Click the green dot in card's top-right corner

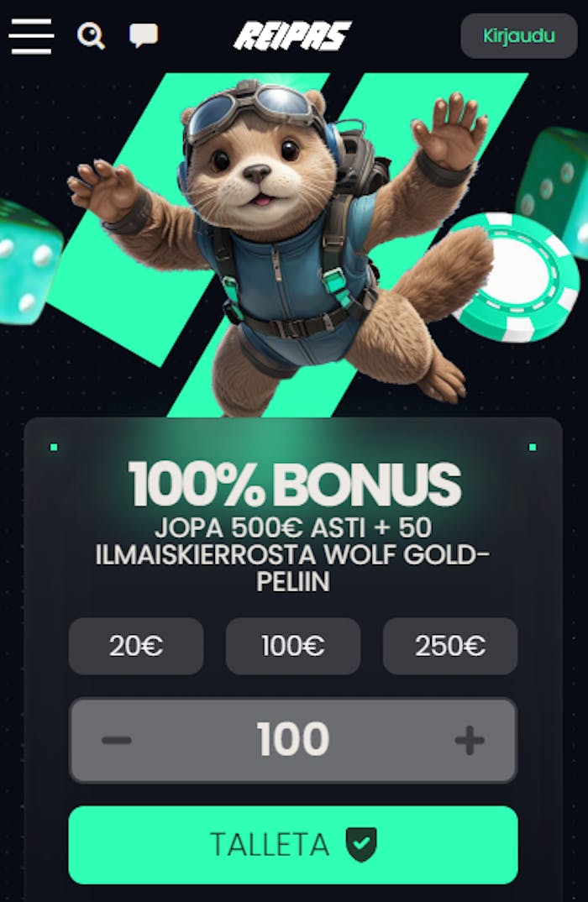(533, 447)
